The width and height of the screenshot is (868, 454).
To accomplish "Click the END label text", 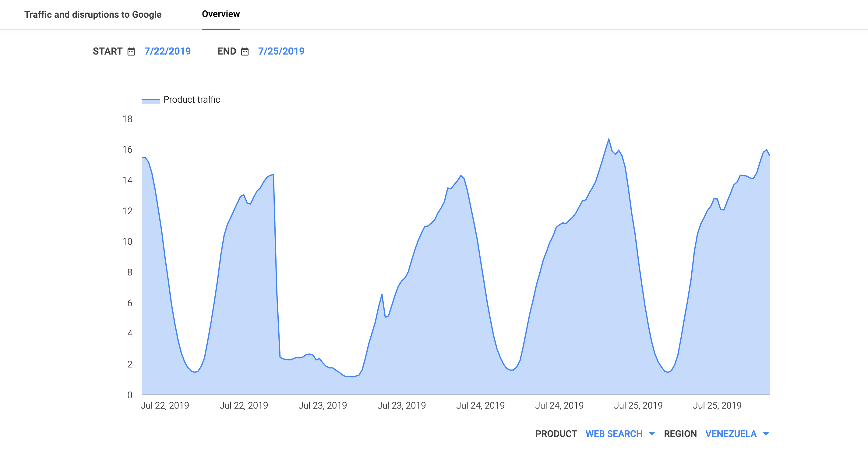I will 227,51.
